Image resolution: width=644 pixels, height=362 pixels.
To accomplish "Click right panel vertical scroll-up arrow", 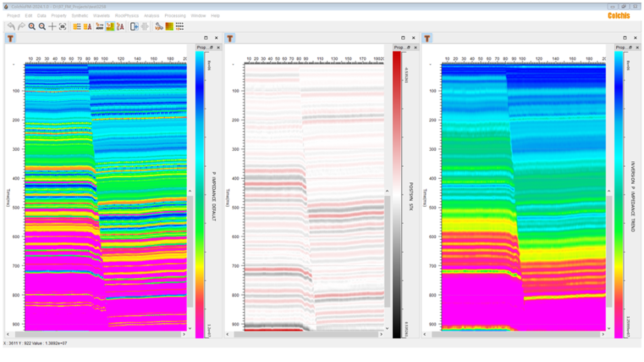I will (x=609, y=191).
